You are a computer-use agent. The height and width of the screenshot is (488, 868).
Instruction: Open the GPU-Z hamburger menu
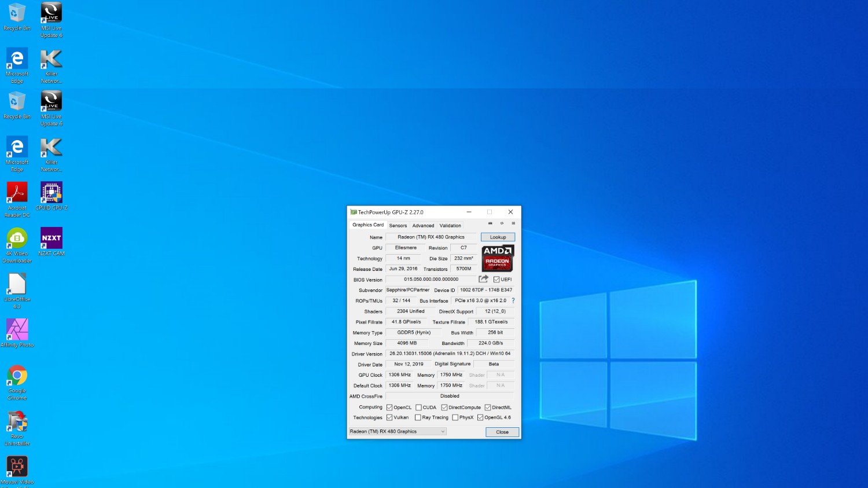pyautogui.click(x=513, y=223)
